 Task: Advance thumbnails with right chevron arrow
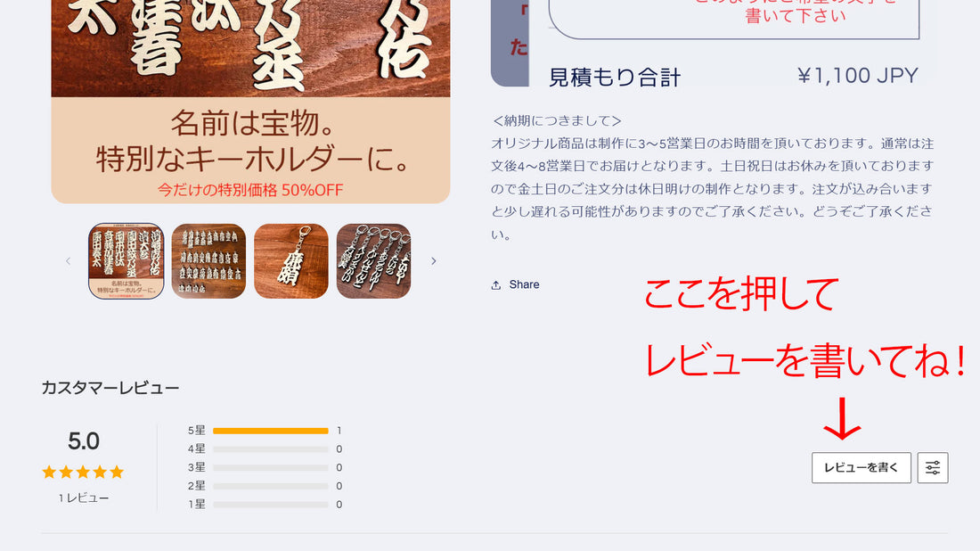coord(433,261)
